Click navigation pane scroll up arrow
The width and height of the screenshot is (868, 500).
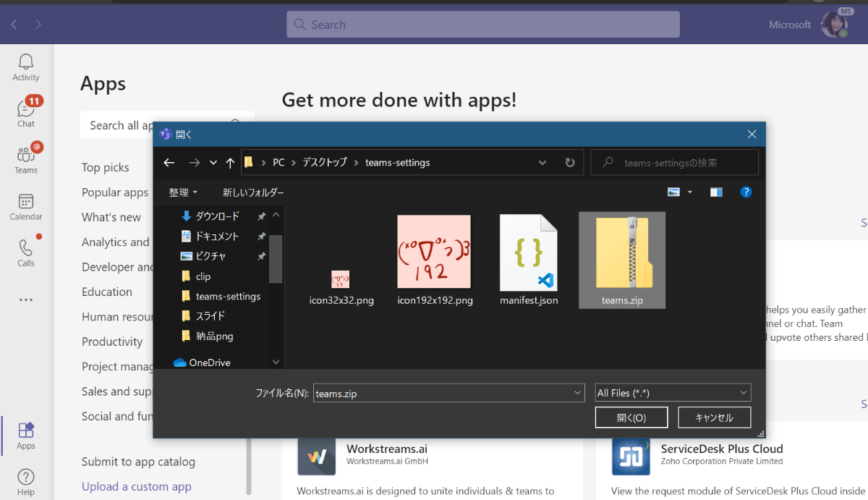pos(276,215)
